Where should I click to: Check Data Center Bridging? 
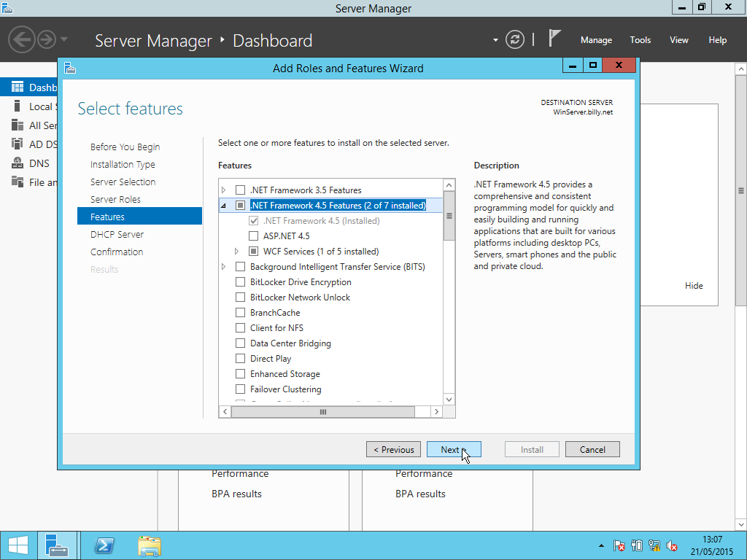click(x=241, y=343)
